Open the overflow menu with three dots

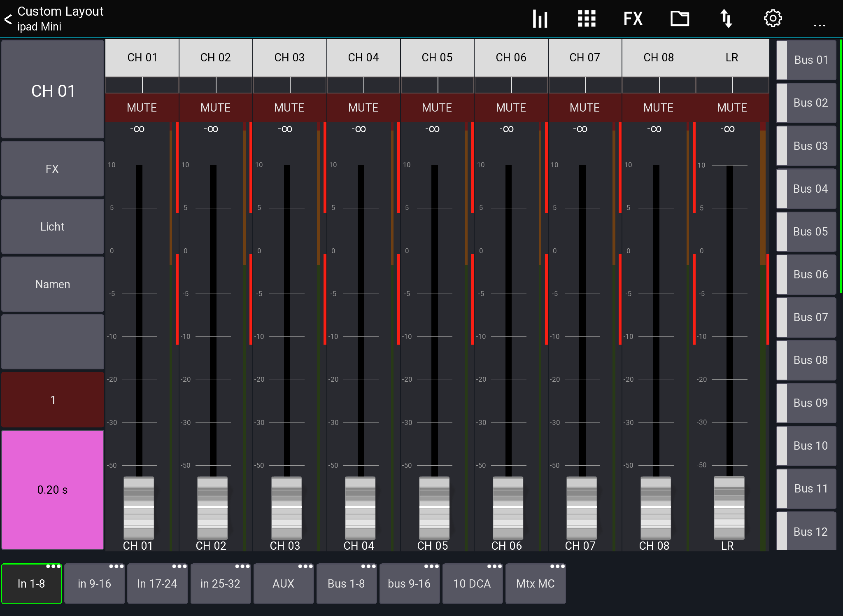[819, 25]
